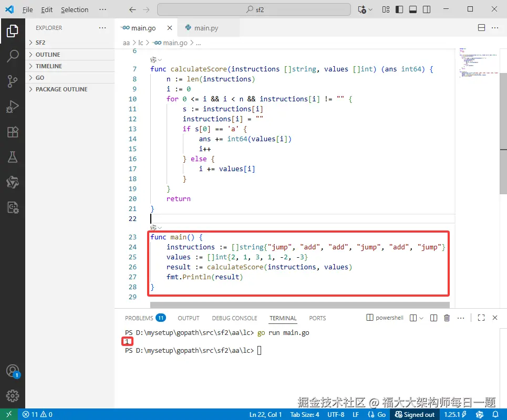Maximize the panel size

tap(481, 318)
